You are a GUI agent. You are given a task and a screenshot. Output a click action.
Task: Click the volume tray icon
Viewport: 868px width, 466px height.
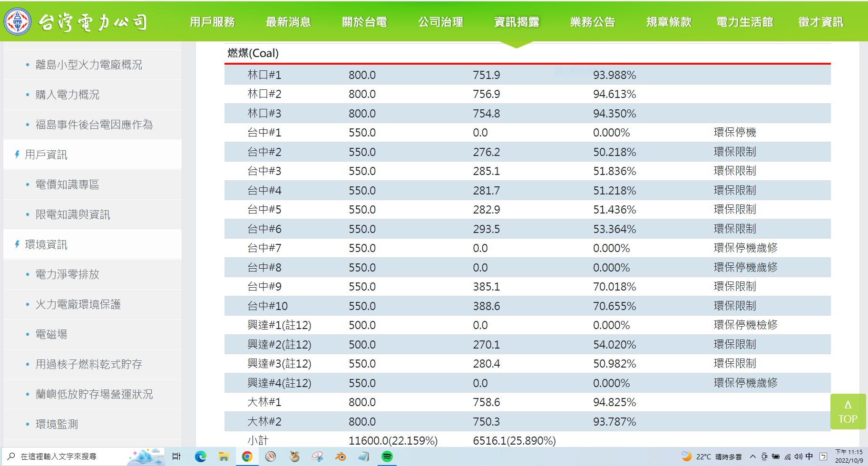[x=798, y=456]
